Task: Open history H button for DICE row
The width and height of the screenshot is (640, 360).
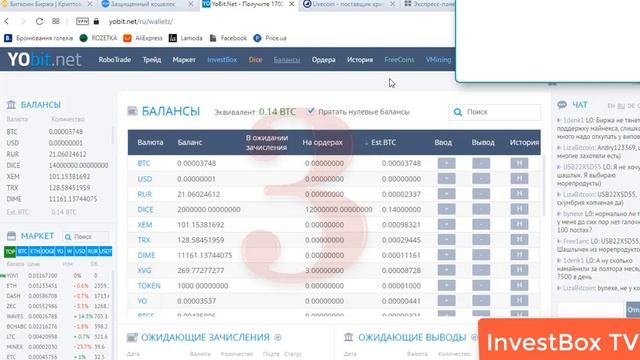Action: tap(519, 209)
